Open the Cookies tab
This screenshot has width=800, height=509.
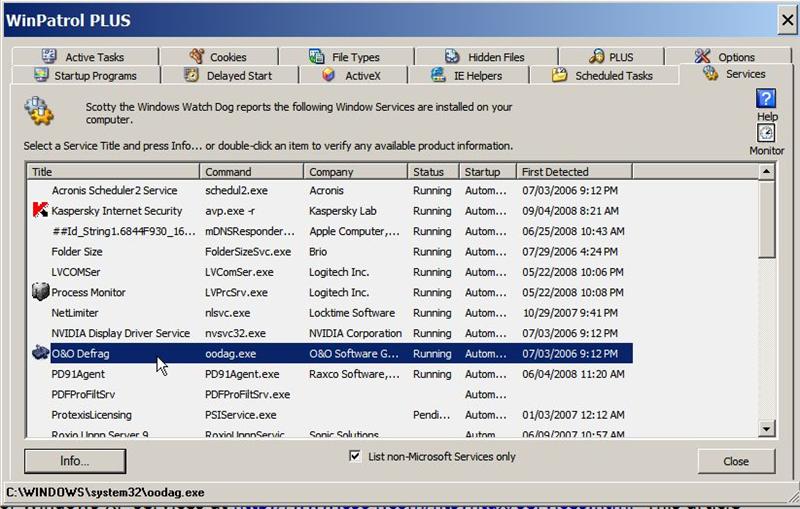tap(219, 57)
